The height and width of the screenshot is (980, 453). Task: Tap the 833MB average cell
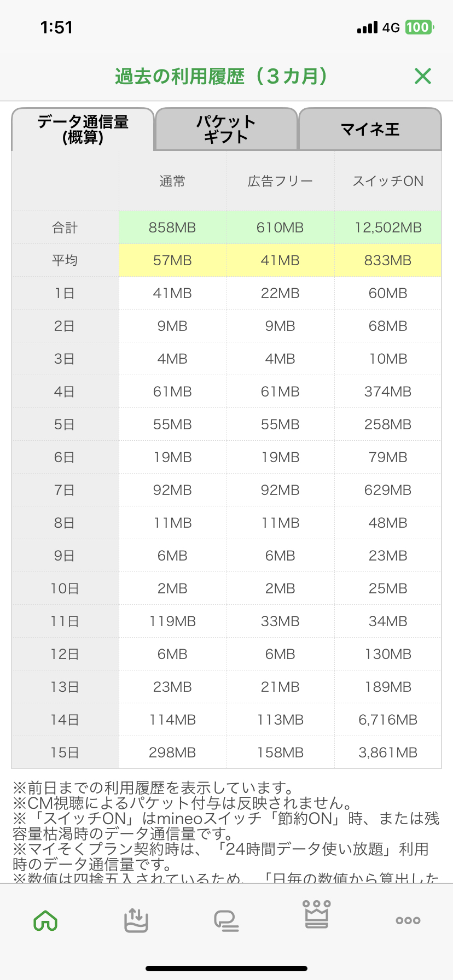point(388,260)
